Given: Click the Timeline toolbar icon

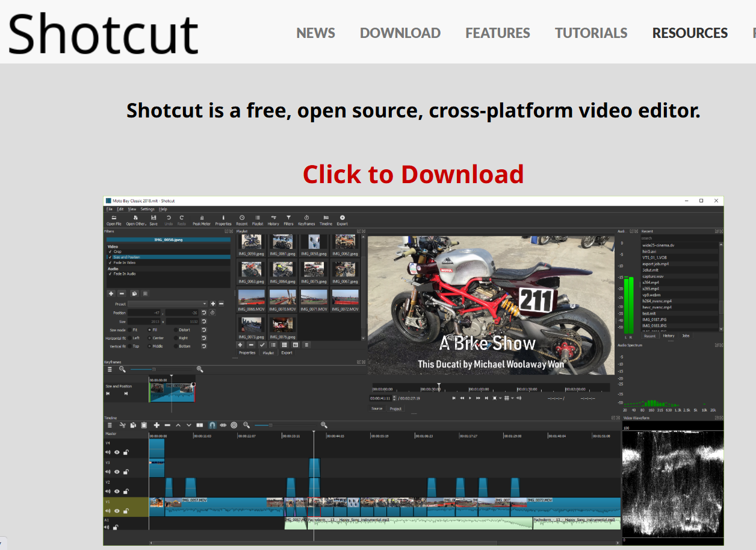Looking at the screenshot, I should point(326,220).
